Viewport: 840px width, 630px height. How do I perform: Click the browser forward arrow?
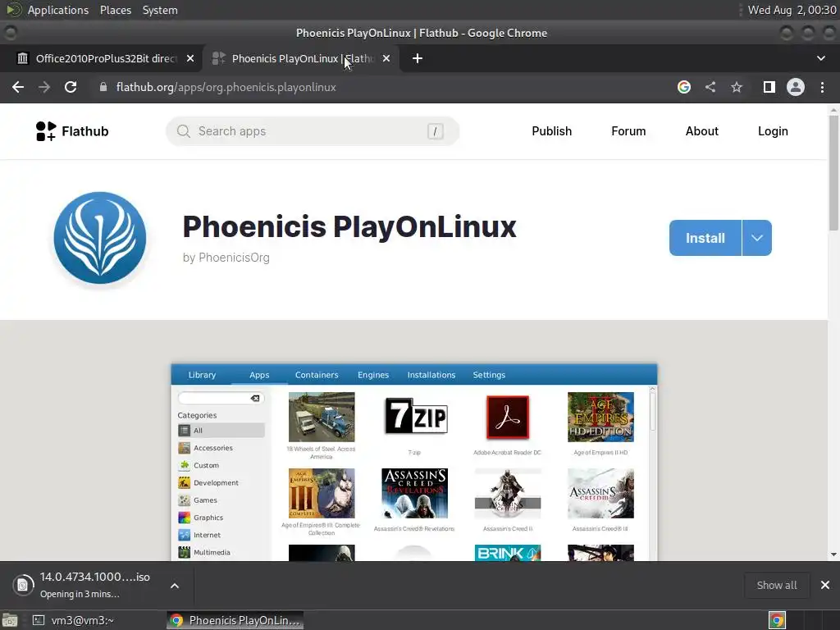click(x=44, y=87)
